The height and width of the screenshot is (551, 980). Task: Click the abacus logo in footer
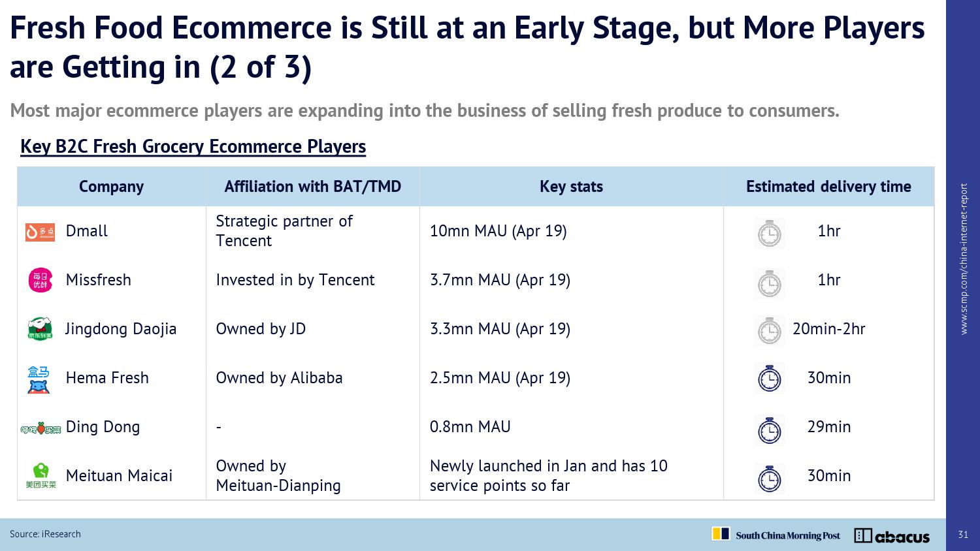(x=892, y=536)
